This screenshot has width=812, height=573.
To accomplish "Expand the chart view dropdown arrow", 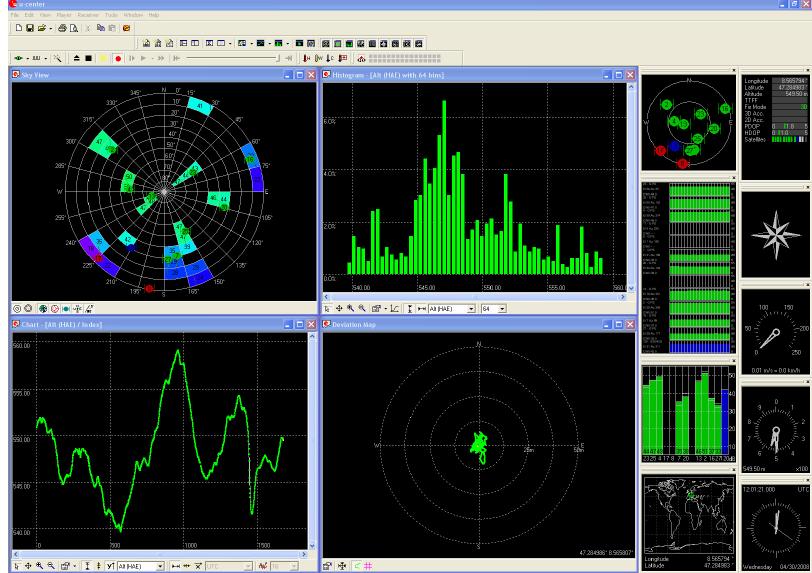I will pos(270,44).
